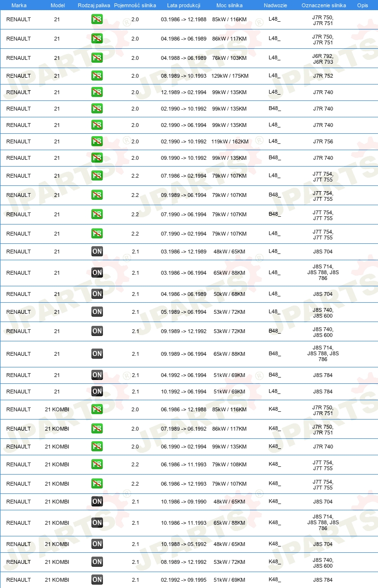Click the 10.1986 -> 11.1993 production years

pos(184,523)
